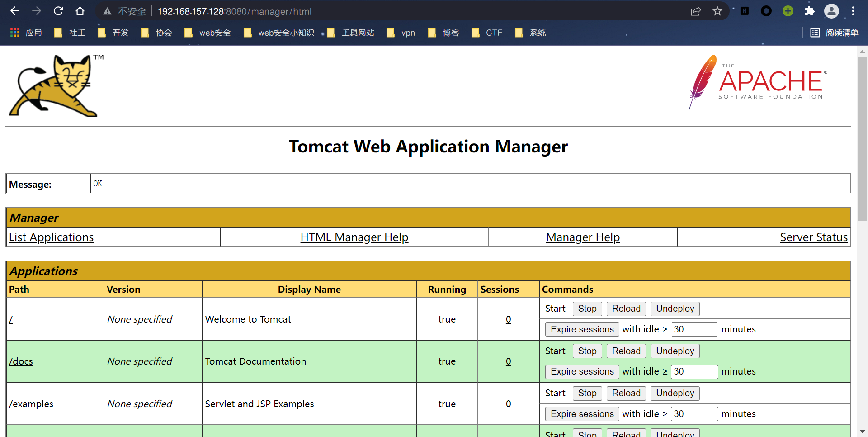The width and height of the screenshot is (868, 437).
Task: Reload the current page
Action: (x=58, y=11)
